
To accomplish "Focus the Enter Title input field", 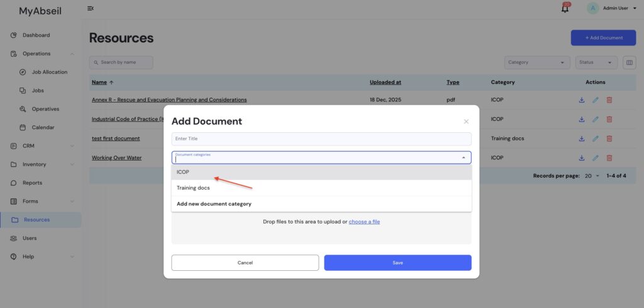I will (x=321, y=139).
